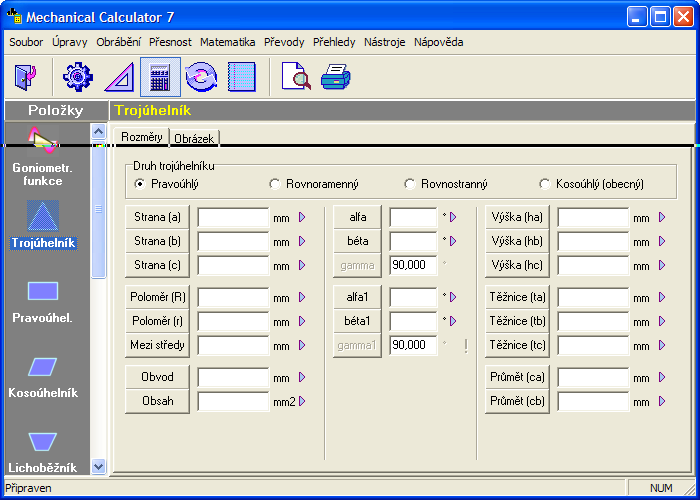This screenshot has width=700, height=500.
Task: Select the Lichoběžník trapezoid sidebar icon
Action: (43, 442)
